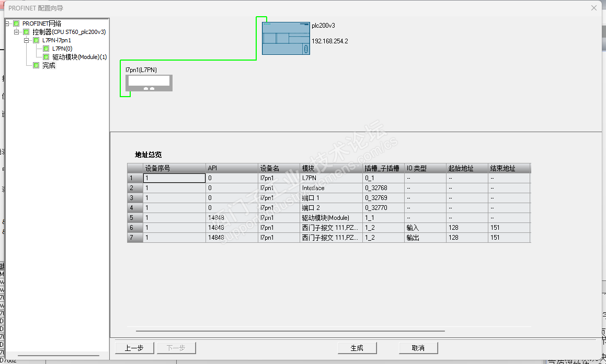The width and height of the screenshot is (606, 364).
Task: Click the IO 类型 column header
Action: pos(425,168)
